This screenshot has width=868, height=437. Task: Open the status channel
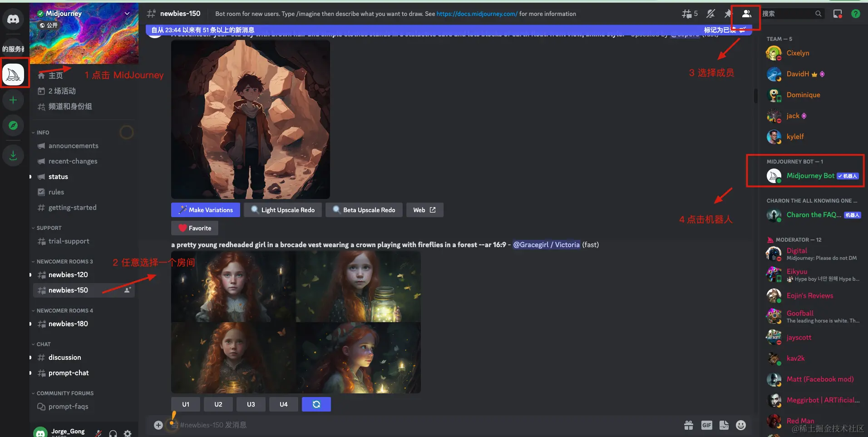[84, 177]
